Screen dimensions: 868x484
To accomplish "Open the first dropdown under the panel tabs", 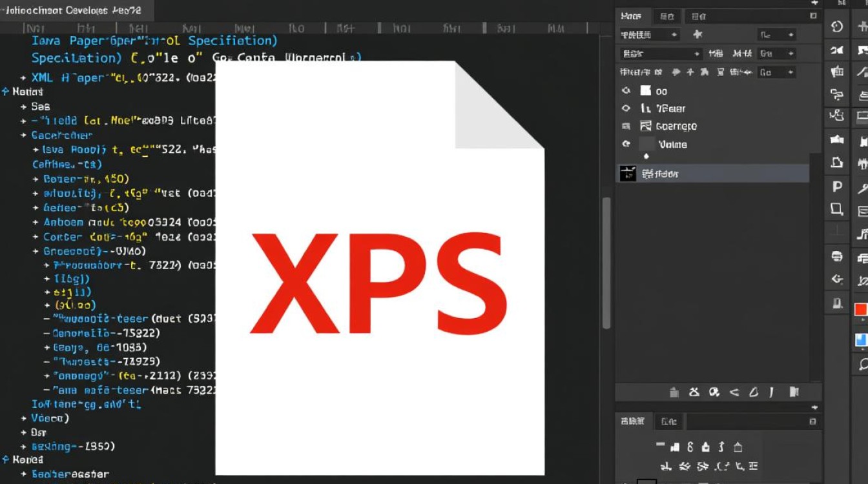I will click(x=648, y=35).
